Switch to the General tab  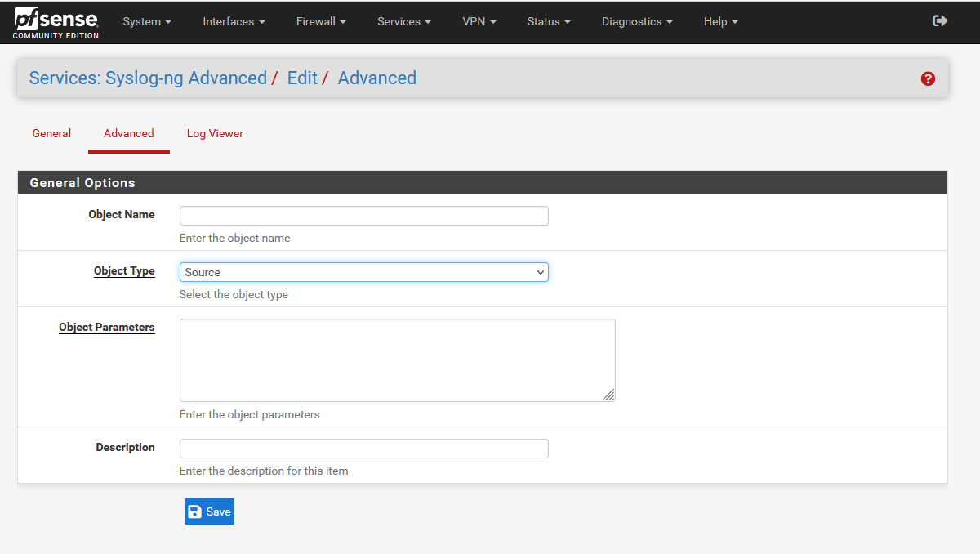51,133
